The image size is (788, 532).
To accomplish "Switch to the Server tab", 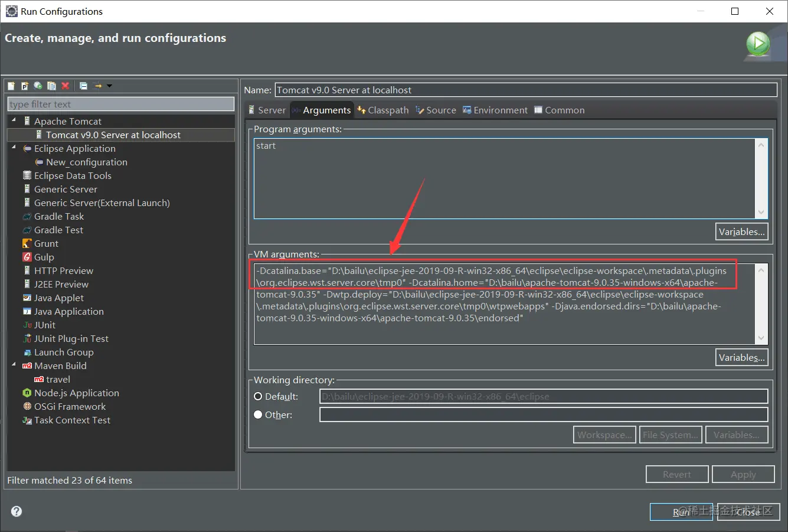I will coord(267,110).
